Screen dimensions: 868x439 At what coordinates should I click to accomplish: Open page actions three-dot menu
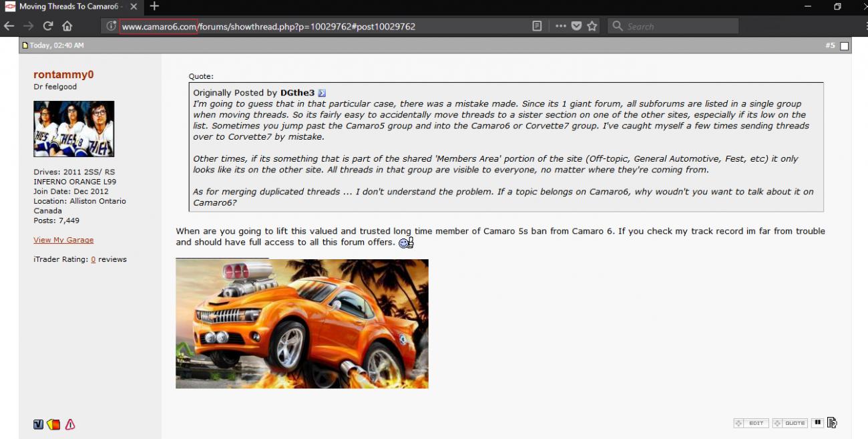pyautogui.click(x=560, y=26)
